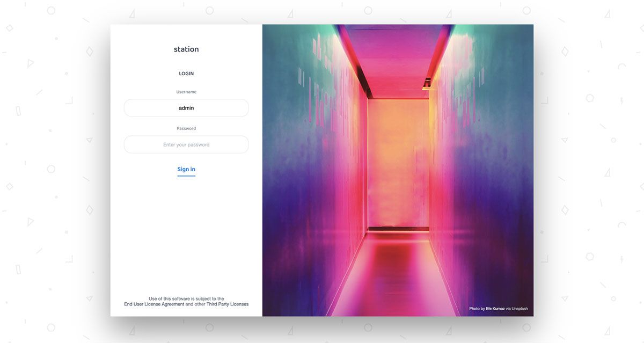Click the Sign in button
The width and height of the screenshot is (644, 343).
pos(186,170)
